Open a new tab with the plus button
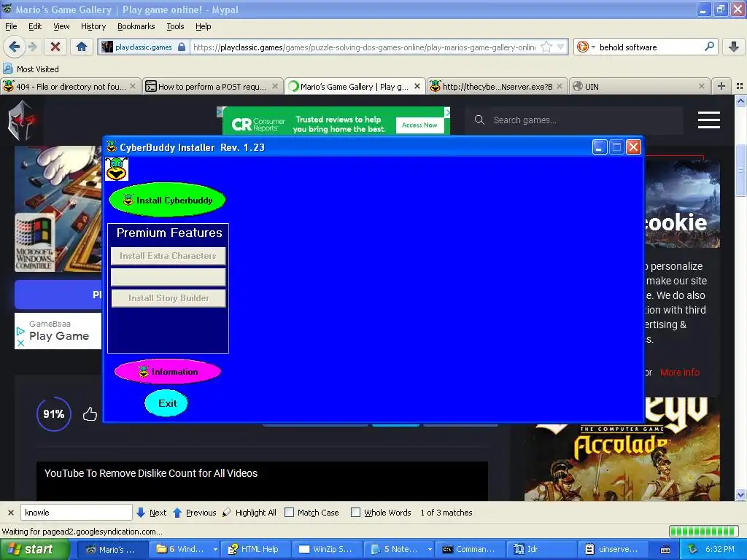This screenshot has height=560, width=747. pyautogui.click(x=721, y=86)
